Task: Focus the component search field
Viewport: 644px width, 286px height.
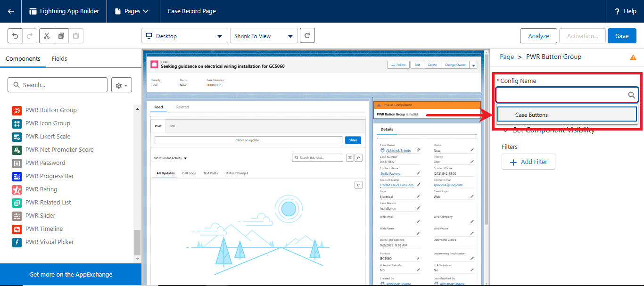Action: pos(58,85)
